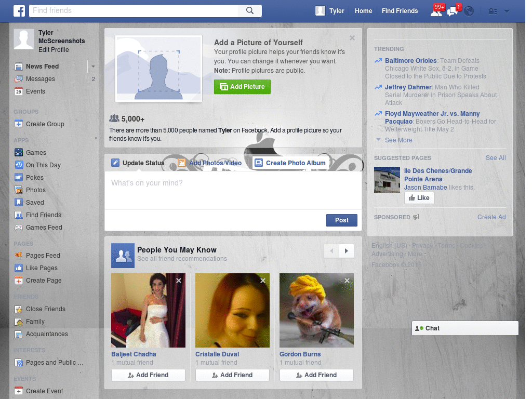Click profile picture placeholder in card

point(159,69)
